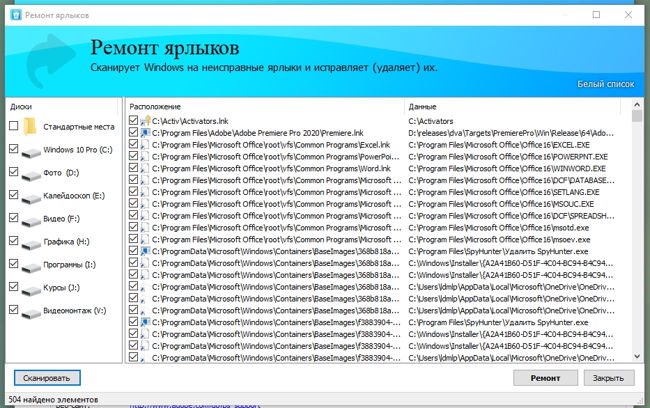Click the file icon of Word.lnk row

[145, 168]
